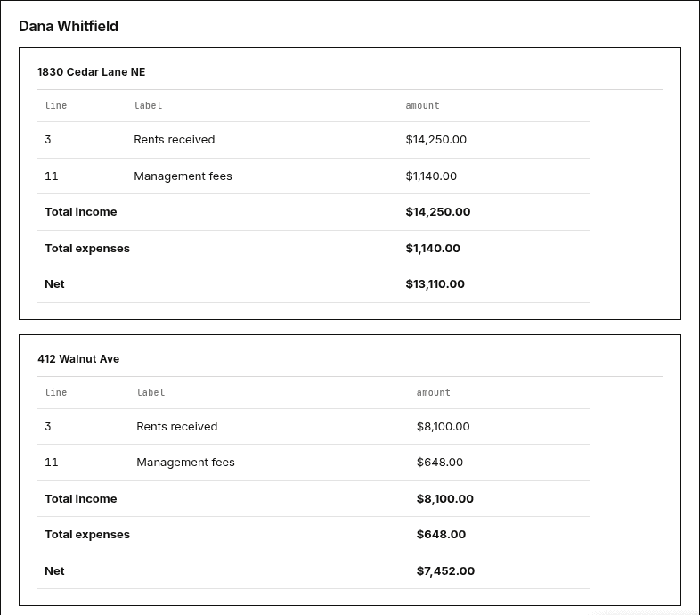700x615 pixels.
Task: Select line number 3 in Cedar Lane table
Action: coord(48,139)
